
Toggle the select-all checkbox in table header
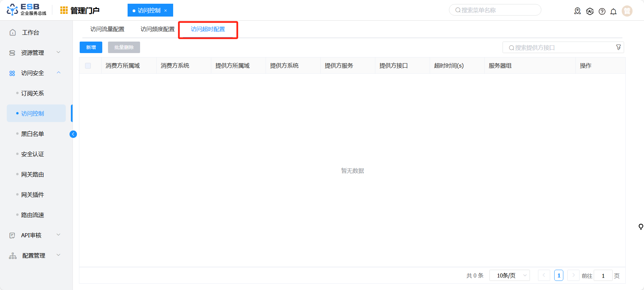click(x=88, y=66)
